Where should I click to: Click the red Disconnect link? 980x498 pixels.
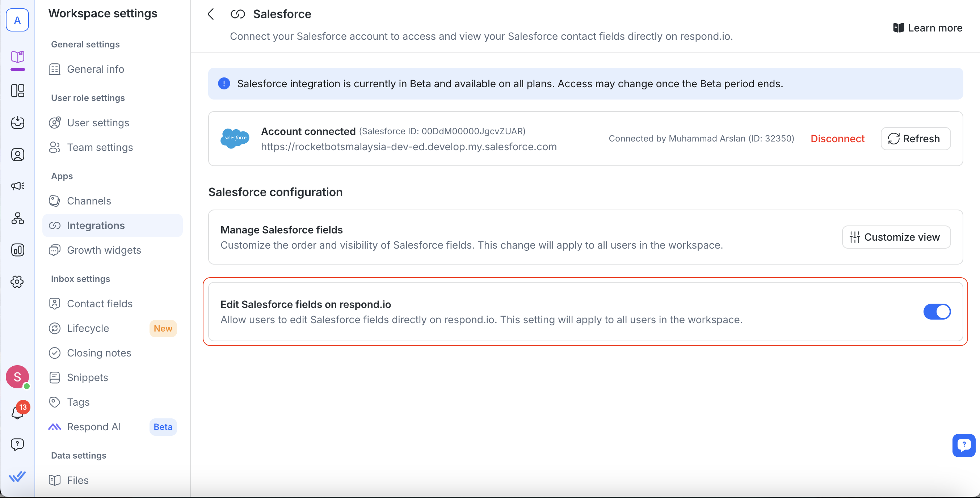[x=837, y=139]
